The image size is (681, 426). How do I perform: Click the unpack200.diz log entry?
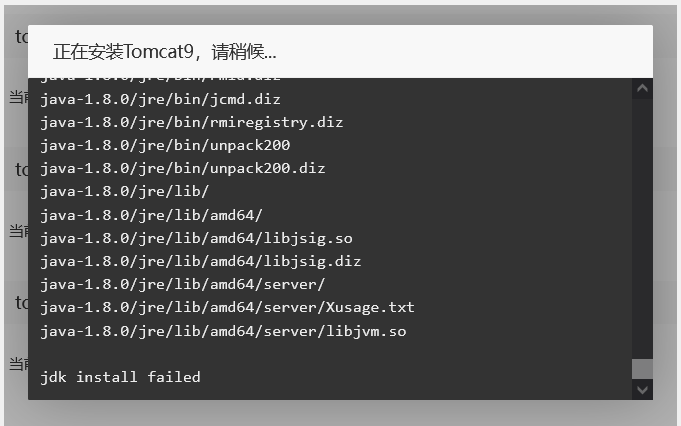183,168
